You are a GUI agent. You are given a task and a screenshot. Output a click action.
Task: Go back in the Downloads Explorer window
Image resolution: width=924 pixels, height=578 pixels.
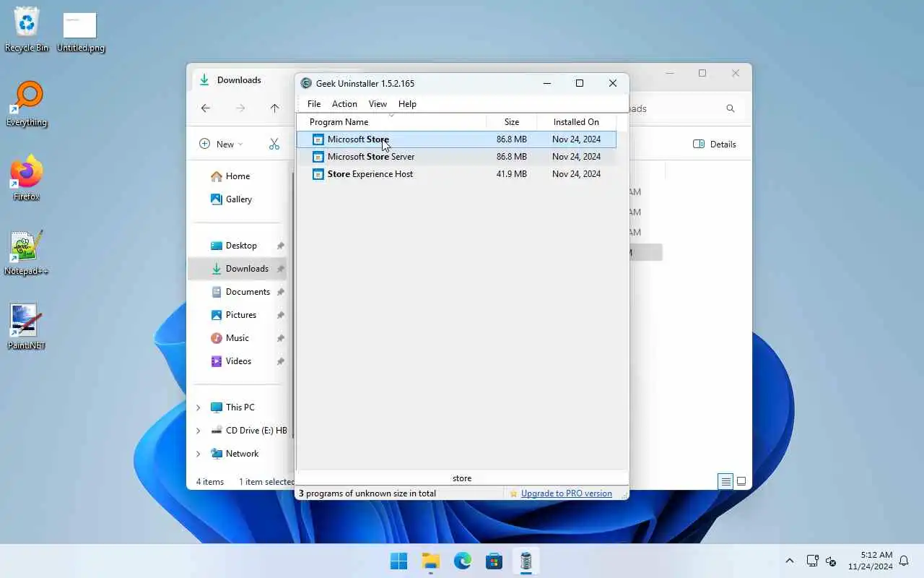coord(206,108)
